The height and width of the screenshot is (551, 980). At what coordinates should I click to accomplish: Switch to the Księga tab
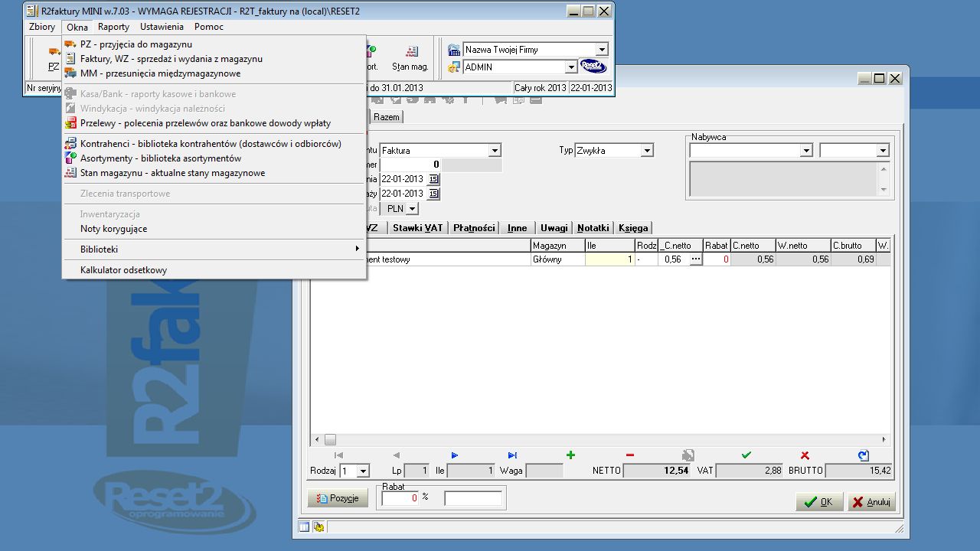coord(633,228)
